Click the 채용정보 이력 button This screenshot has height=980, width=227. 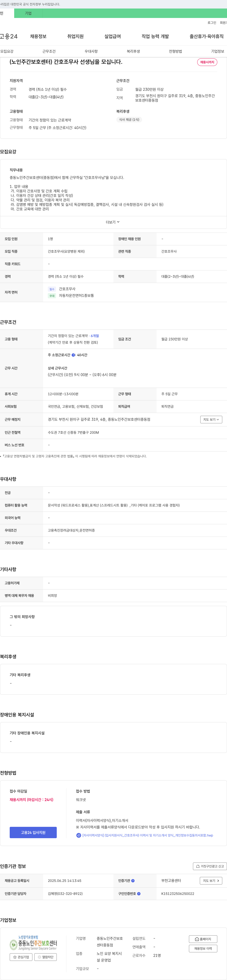pos(203,948)
